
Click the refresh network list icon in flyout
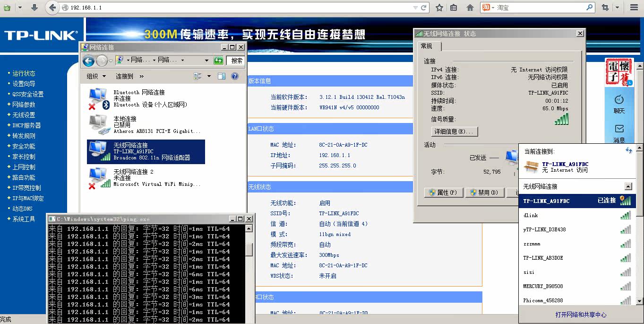point(628,150)
